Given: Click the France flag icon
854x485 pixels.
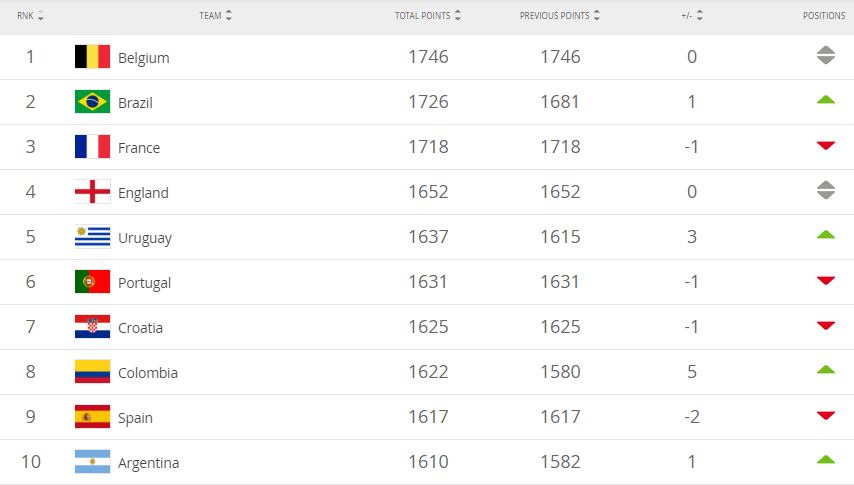Looking at the screenshot, I should point(92,147).
